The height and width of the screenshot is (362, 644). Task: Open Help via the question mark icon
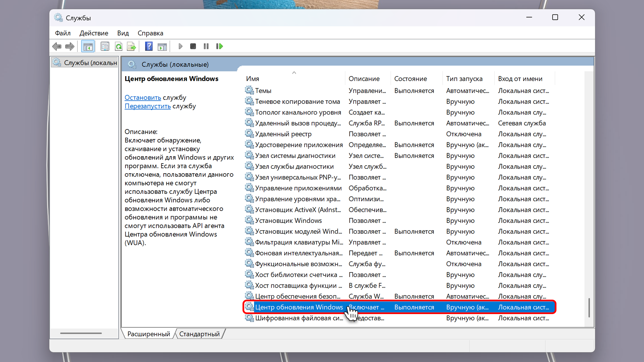149,46
